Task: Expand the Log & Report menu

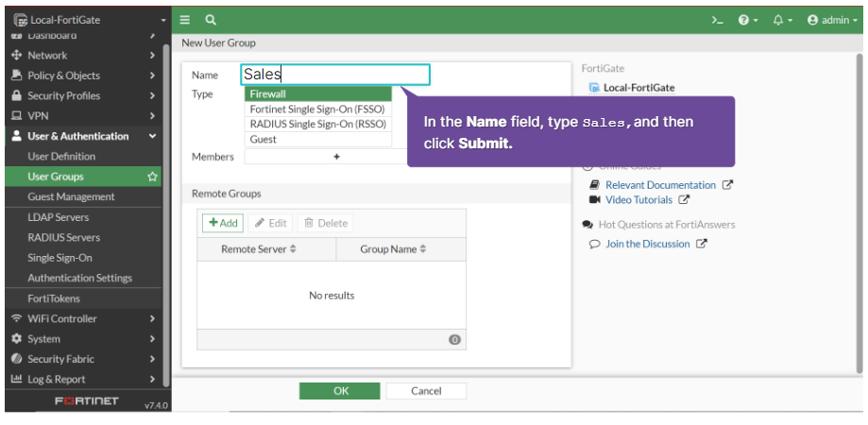Action: [83, 379]
